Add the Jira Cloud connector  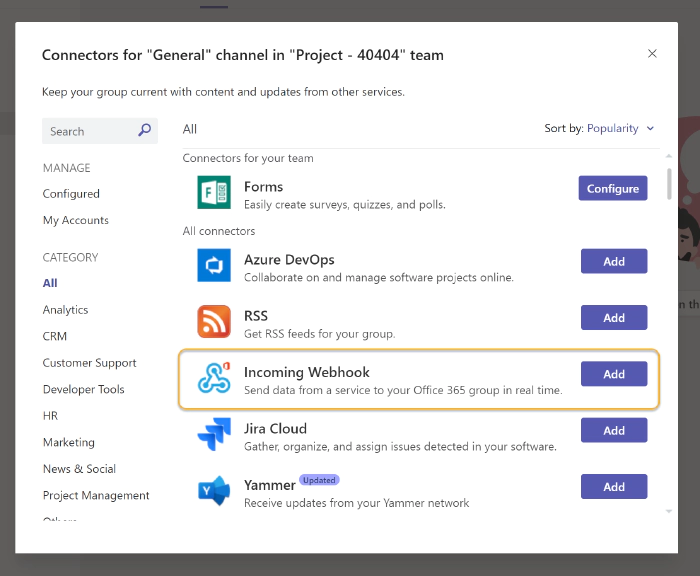pos(614,430)
